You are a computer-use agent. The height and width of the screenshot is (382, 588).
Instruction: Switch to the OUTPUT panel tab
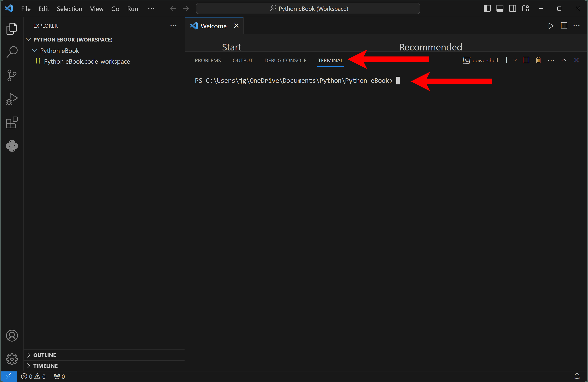[243, 60]
